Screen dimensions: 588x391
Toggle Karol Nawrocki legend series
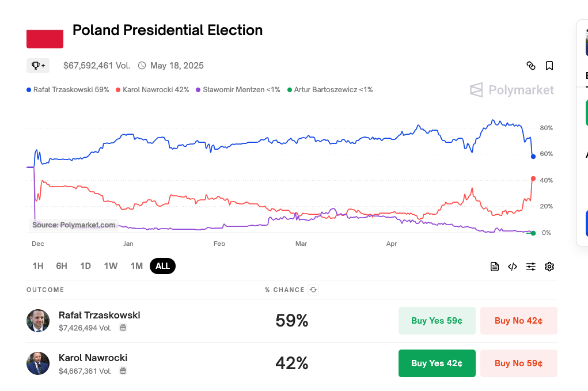pyautogui.click(x=152, y=90)
